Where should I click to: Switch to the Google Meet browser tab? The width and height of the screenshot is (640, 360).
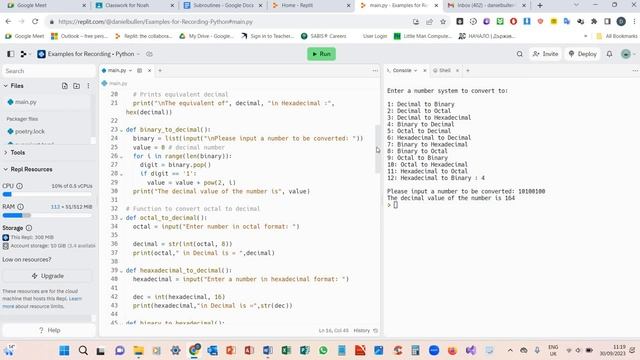tap(46, 5)
